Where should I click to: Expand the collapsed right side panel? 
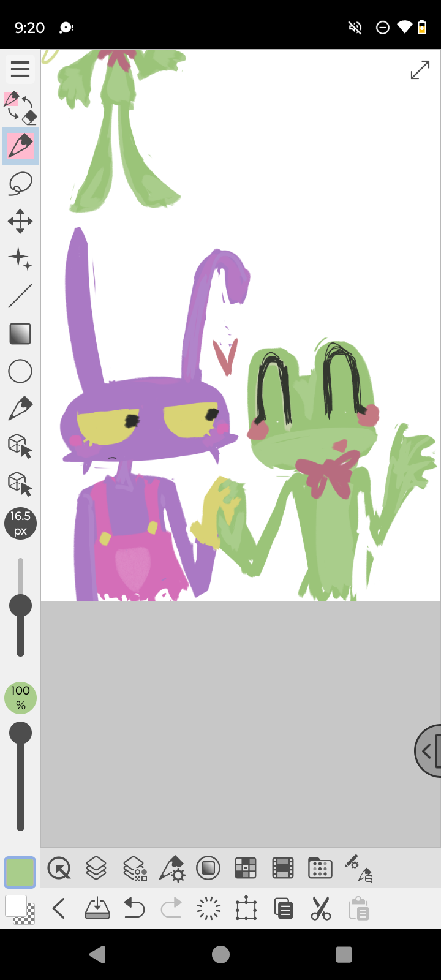[428, 751]
